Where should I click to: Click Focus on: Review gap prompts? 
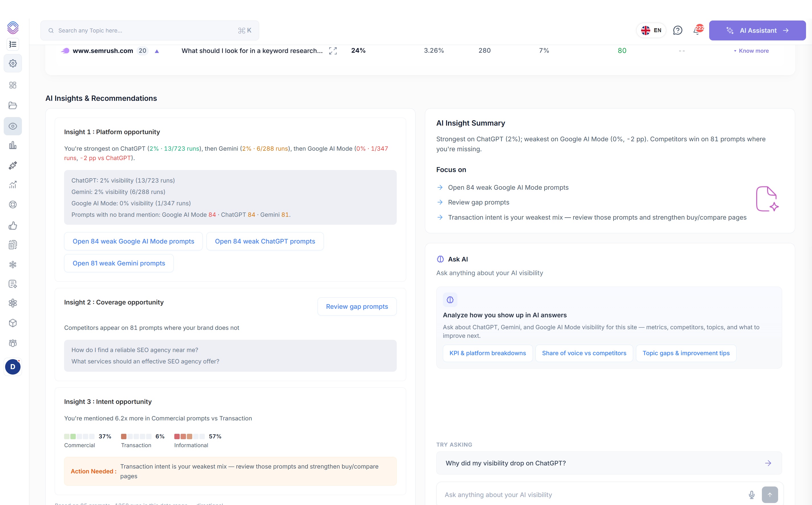(478, 202)
